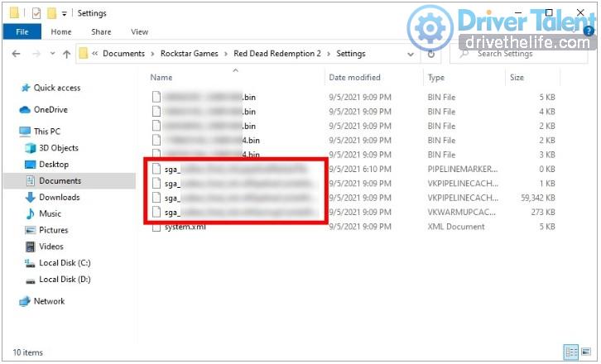Click Documents in the address path
The image size is (601, 364).
tap(124, 54)
